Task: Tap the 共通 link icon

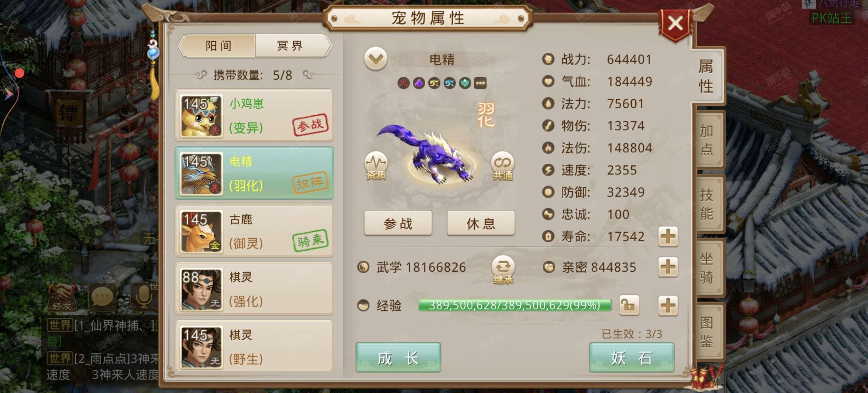Action: coord(502,165)
